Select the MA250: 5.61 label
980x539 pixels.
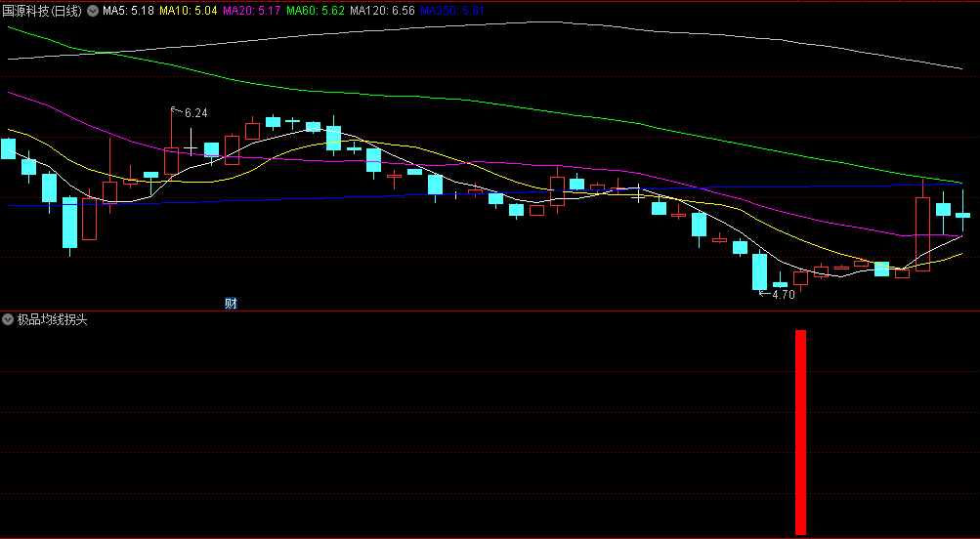(451, 11)
